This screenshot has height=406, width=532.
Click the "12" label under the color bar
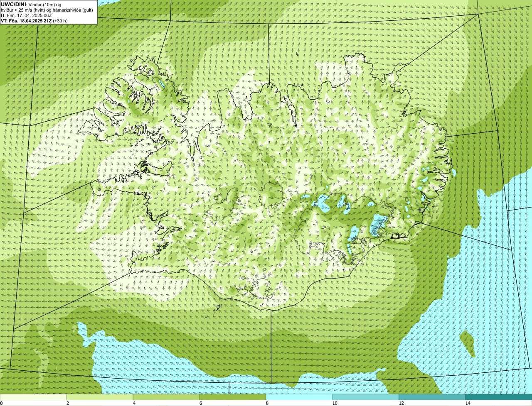pyautogui.click(x=401, y=403)
